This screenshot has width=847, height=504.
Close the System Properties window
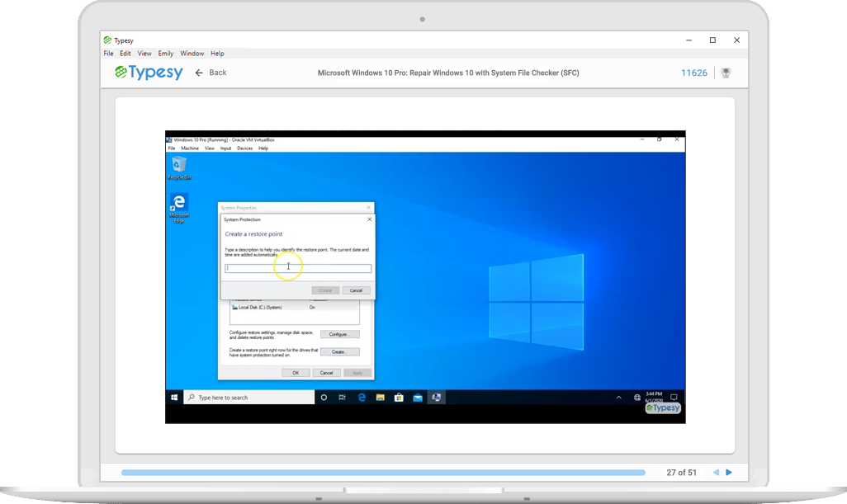click(x=369, y=207)
